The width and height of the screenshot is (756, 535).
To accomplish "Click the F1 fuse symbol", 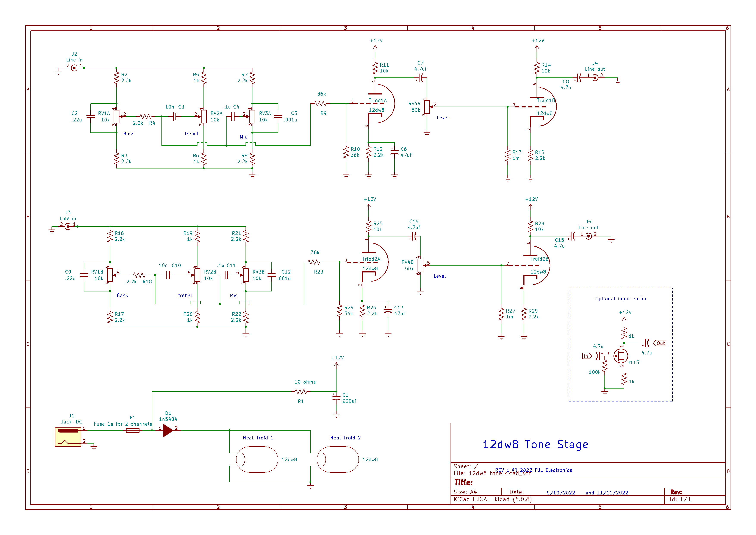I will click(x=132, y=430).
